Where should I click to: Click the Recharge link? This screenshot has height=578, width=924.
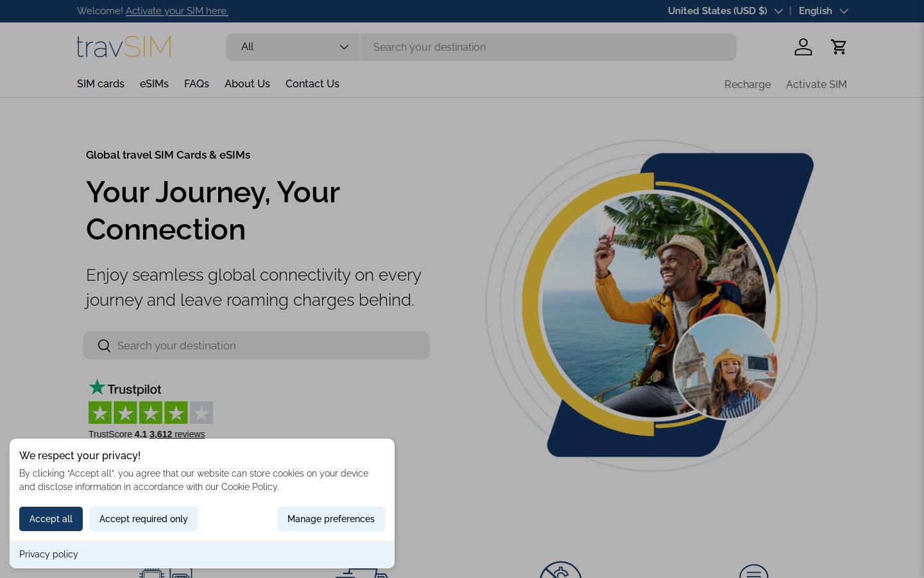coord(748,85)
